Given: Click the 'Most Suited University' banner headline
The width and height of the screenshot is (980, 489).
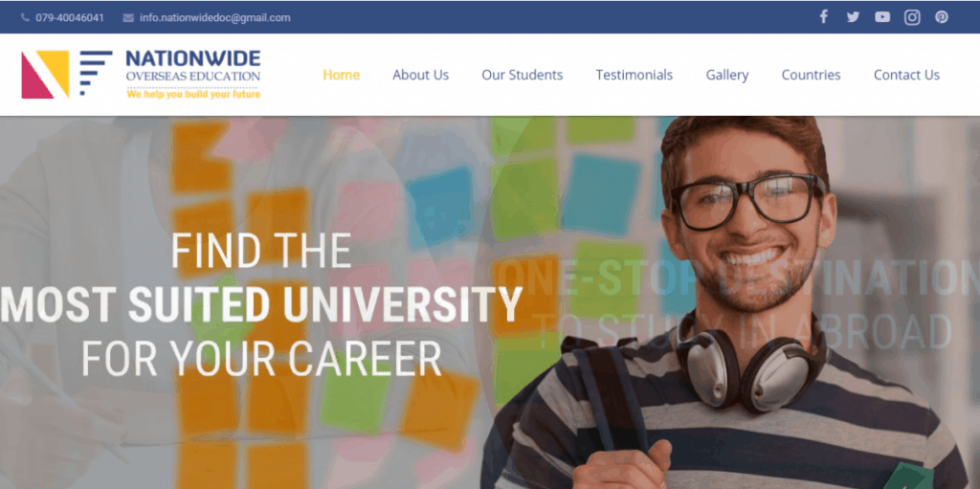Looking at the screenshot, I should [x=261, y=304].
